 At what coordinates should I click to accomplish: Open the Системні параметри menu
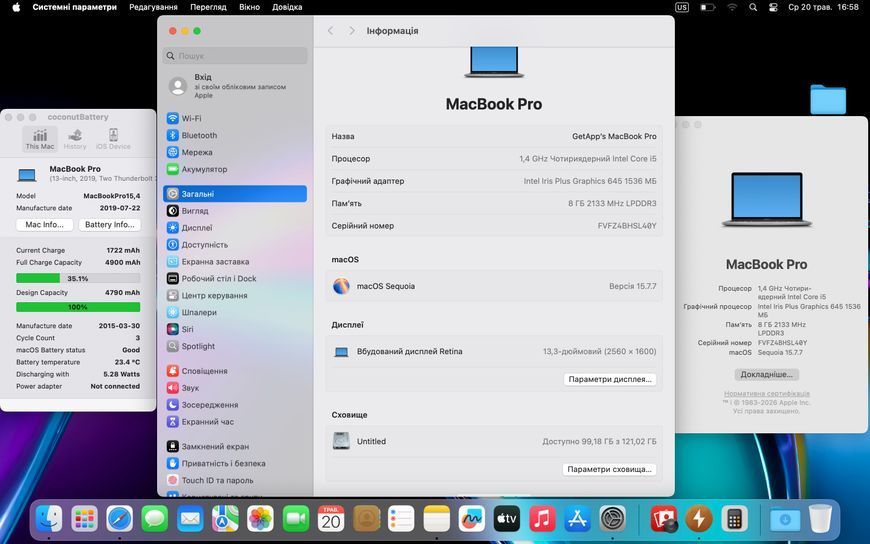74,7
